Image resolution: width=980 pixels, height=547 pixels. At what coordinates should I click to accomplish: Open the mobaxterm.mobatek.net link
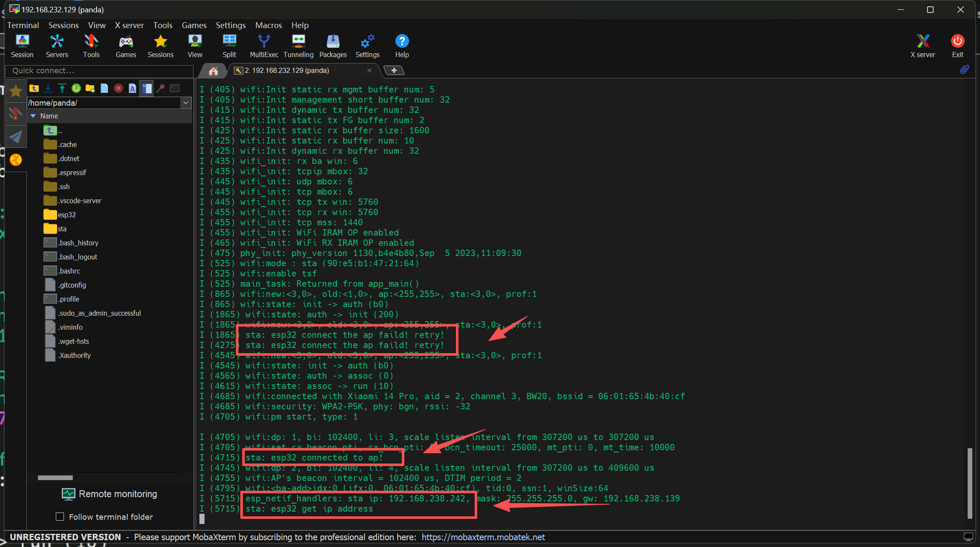483,537
